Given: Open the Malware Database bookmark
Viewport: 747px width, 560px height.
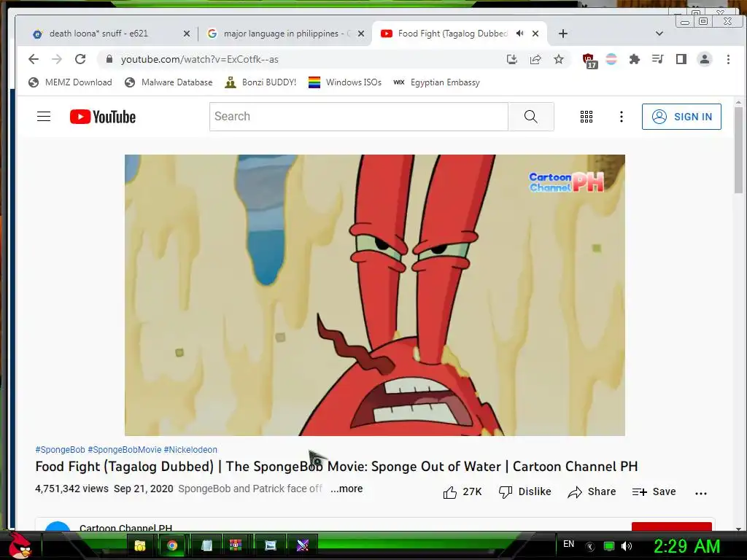Looking at the screenshot, I should coord(169,82).
